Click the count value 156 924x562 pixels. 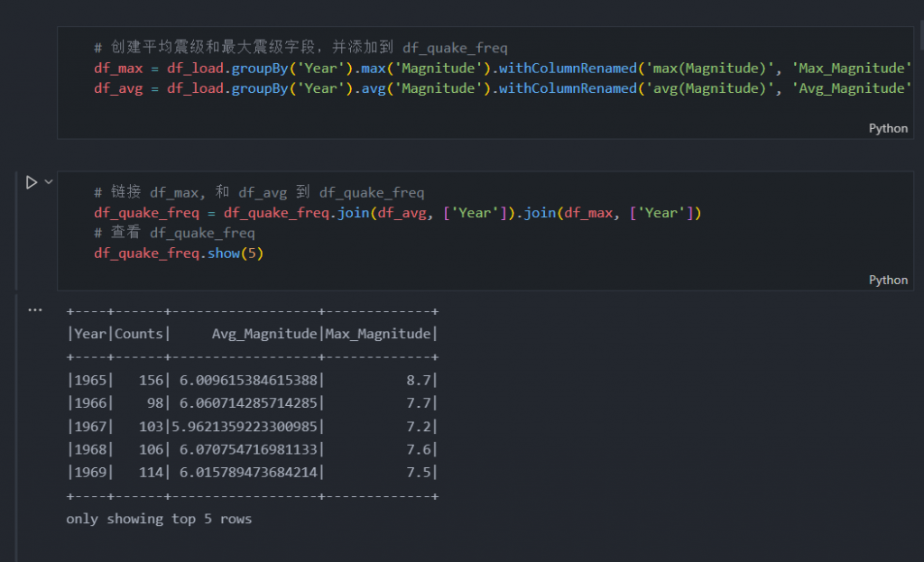[151, 380]
